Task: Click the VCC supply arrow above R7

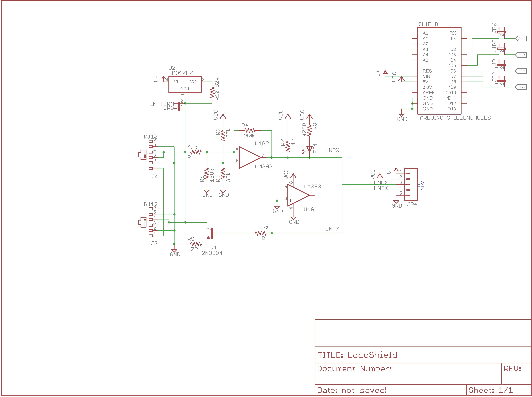Action: pyautogui.click(x=288, y=117)
